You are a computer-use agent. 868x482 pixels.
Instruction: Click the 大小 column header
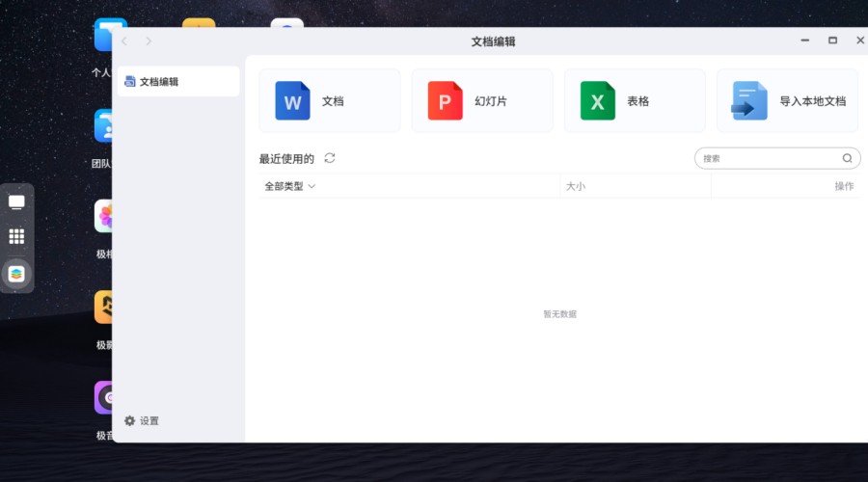point(575,186)
